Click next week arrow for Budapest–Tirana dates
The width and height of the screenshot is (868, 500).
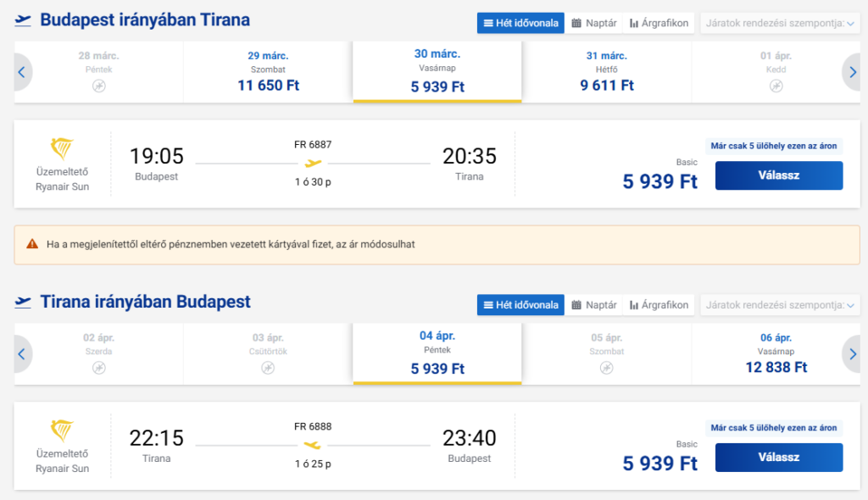coord(852,72)
